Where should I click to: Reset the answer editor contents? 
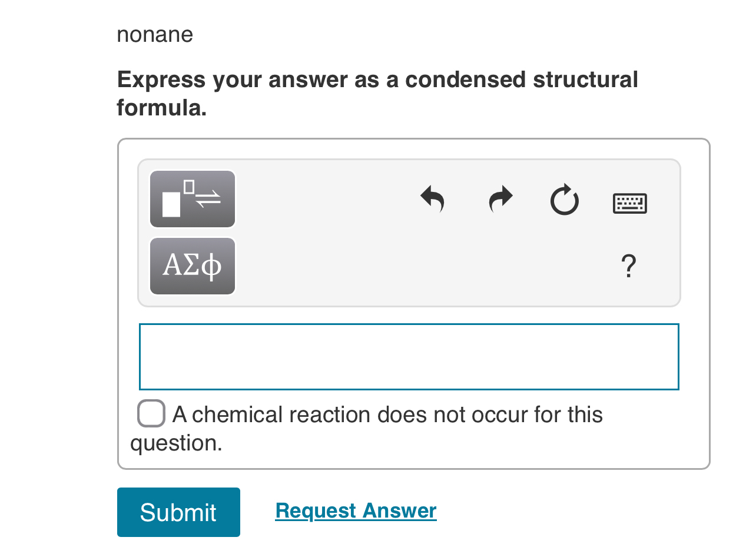[565, 199]
